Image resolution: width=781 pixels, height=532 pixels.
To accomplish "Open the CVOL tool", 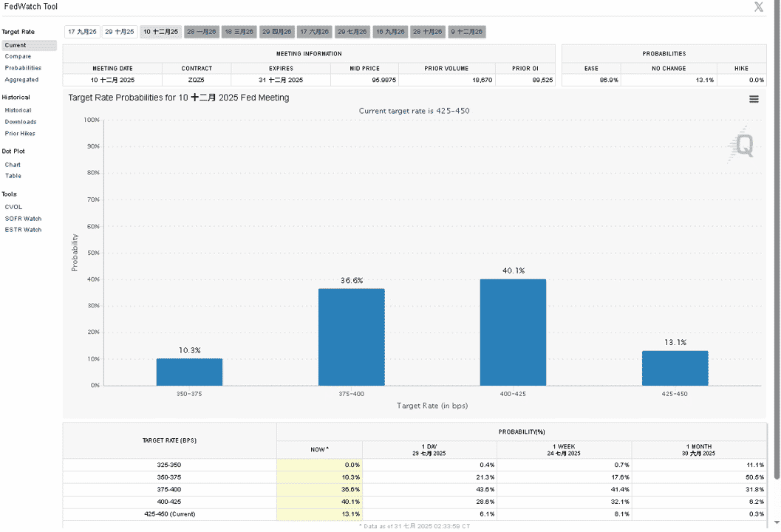I will 13,207.
